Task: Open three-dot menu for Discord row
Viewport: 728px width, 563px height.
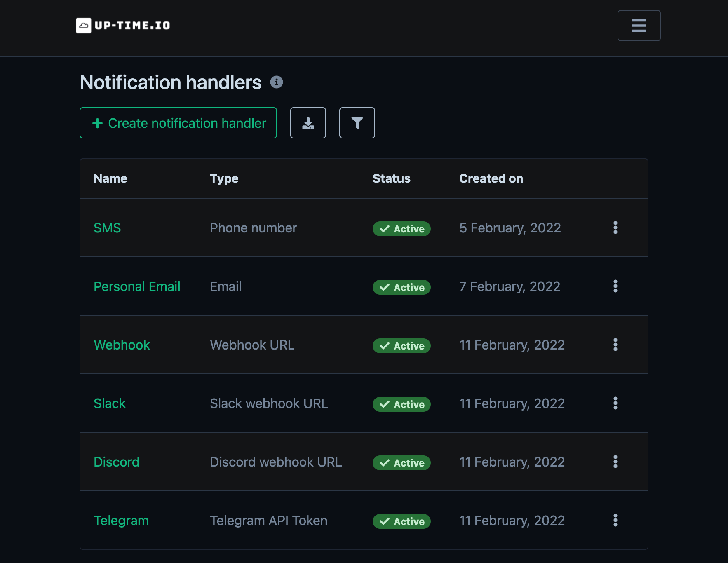Action: tap(615, 462)
